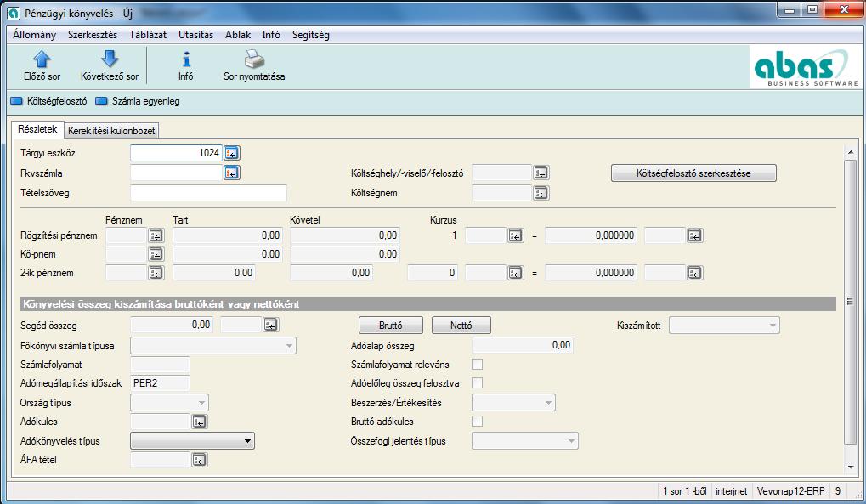Click scrollbar up arrow at form top
Screen dimensions: 866x504
850,151
